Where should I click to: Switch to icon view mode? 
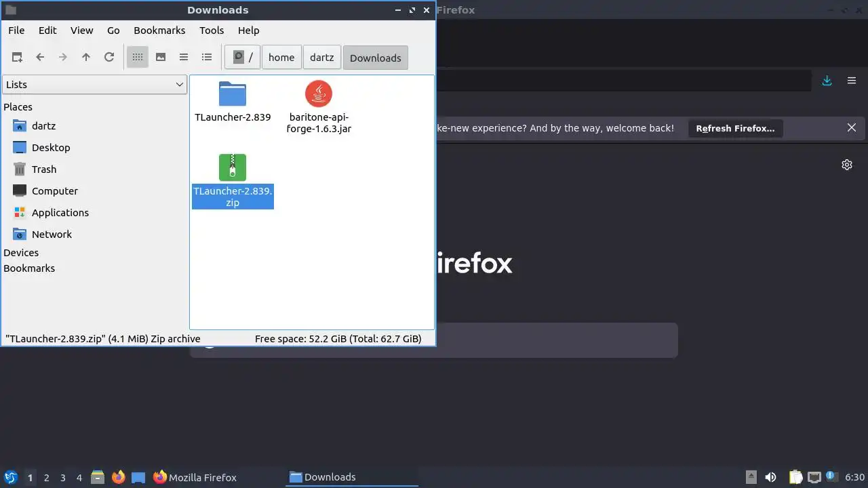coord(138,58)
